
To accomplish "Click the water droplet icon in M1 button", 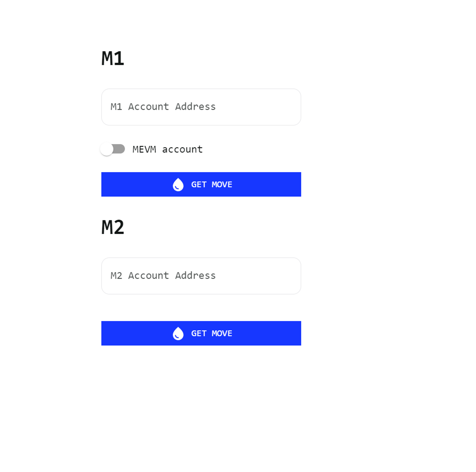I will click(178, 184).
